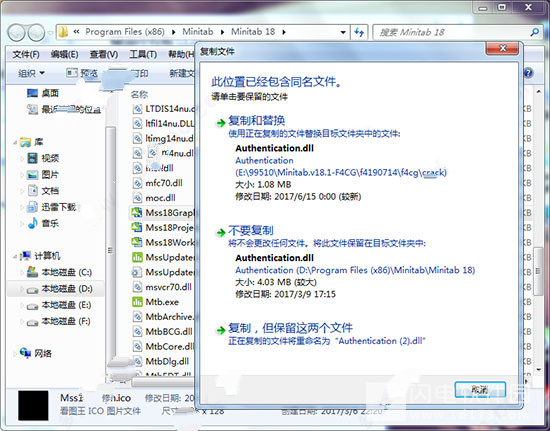
Task: Select the Mtb.exe file icon
Action: pos(137,302)
